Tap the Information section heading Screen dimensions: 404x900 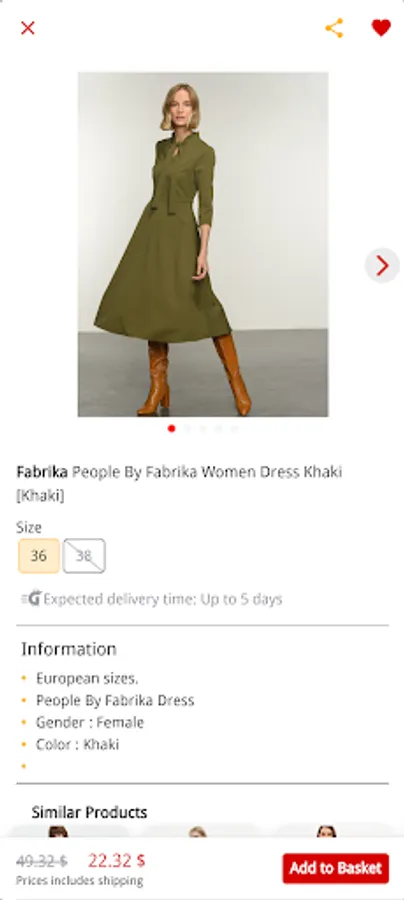tap(69, 649)
